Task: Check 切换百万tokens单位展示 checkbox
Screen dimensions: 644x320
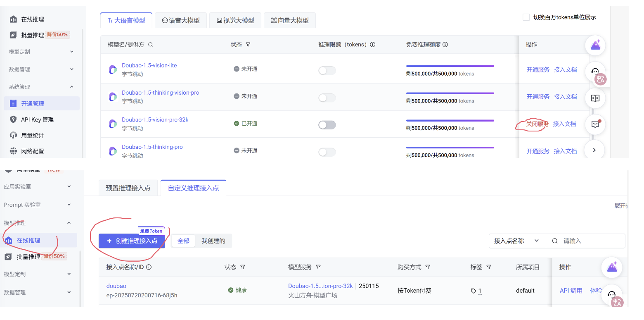Action: click(x=526, y=17)
